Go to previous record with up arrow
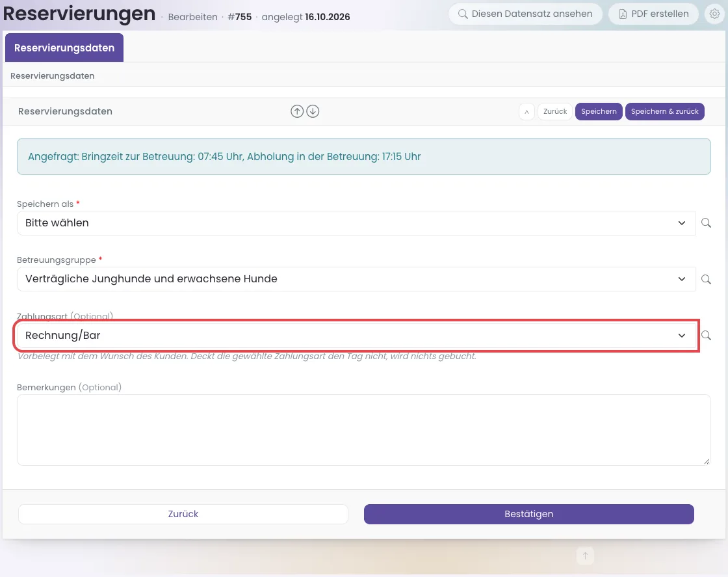Screen dimensions: 728x577 [x=297, y=111]
